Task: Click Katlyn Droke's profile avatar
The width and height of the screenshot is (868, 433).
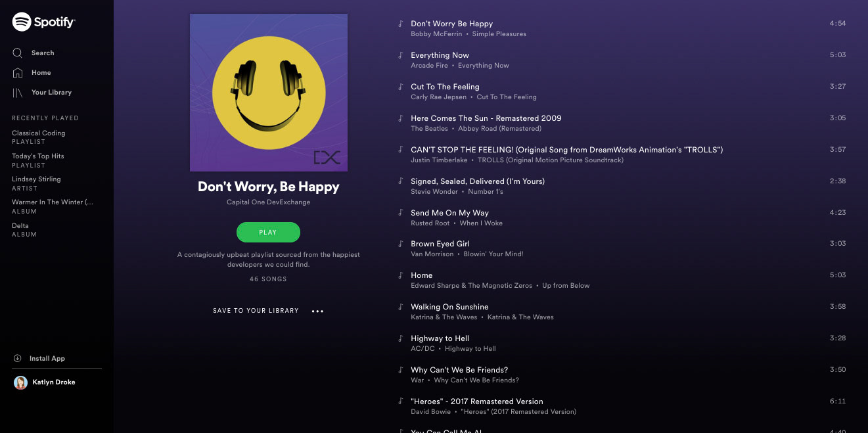Action: pyautogui.click(x=20, y=382)
